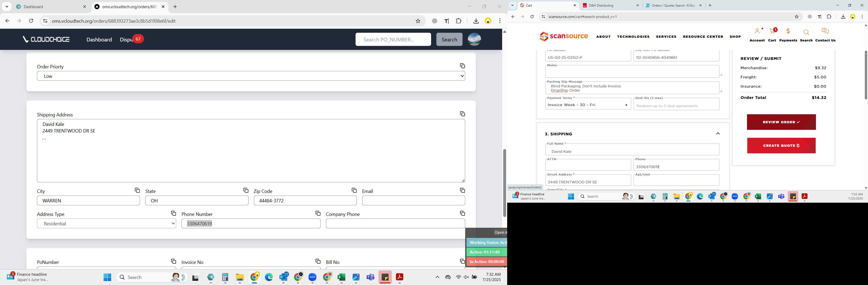Click the OMS page vertical scrollbar
The width and height of the screenshot is (868, 285).
[x=504, y=183]
